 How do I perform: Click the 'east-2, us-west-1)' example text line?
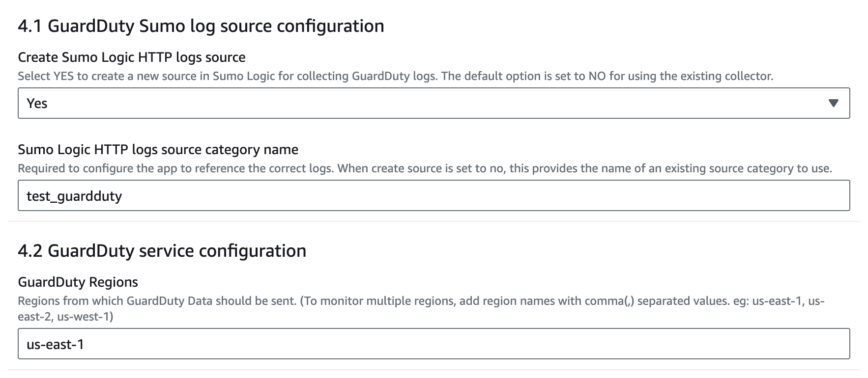[65, 317]
